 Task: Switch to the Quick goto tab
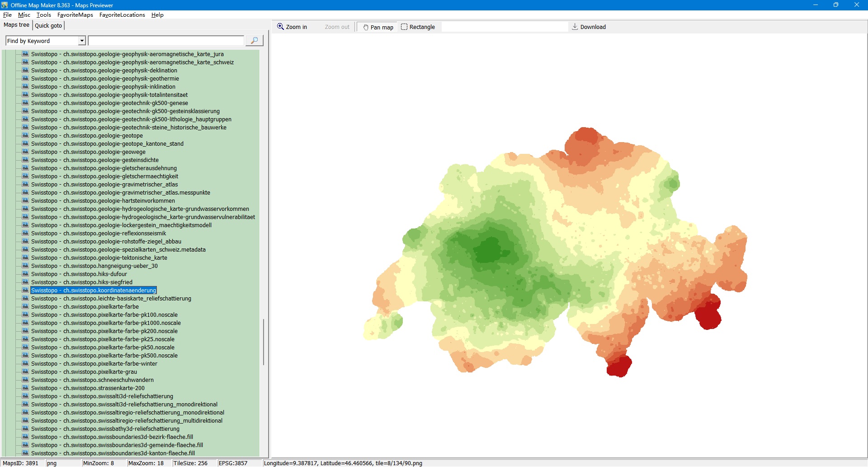pyautogui.click(x=48, y=25)
